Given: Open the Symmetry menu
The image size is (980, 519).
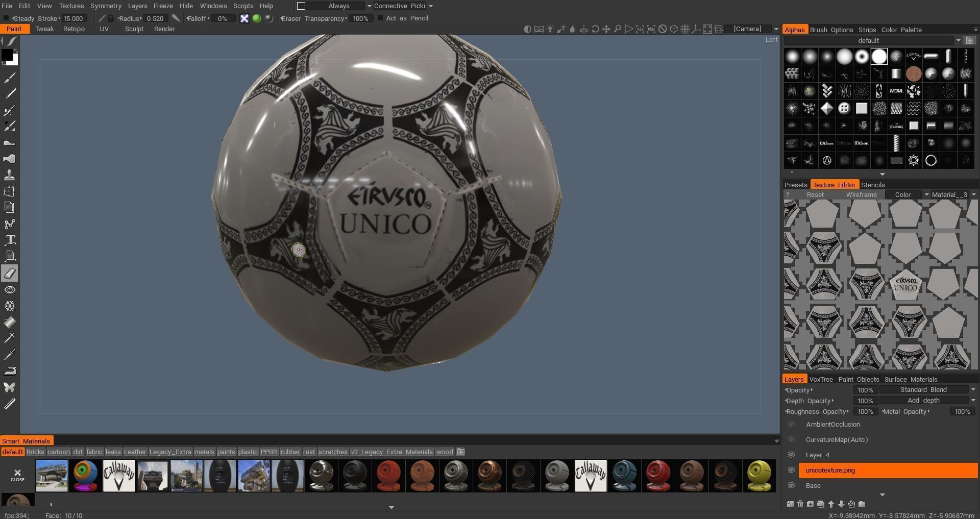Looking at the screenshot, I should pyautogui.click(x=106, y=6).
